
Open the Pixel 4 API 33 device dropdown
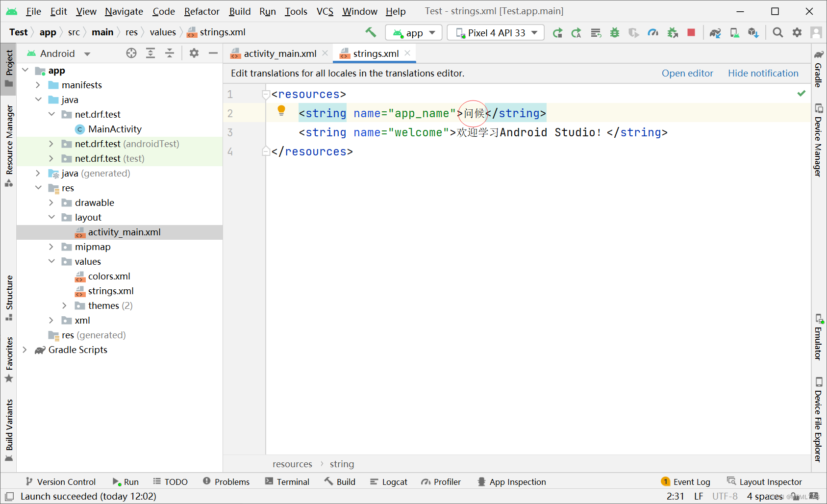(x=496, y=32)
